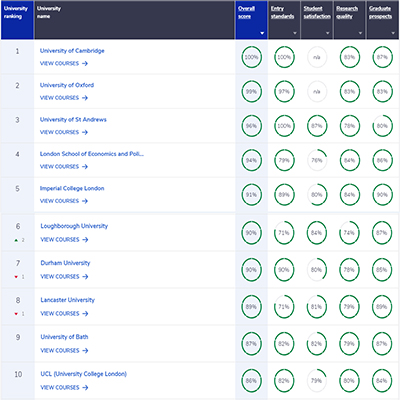View courses for Loughborough University
Viewport: 400px width, 400px height.
click(x=64, y=239)
